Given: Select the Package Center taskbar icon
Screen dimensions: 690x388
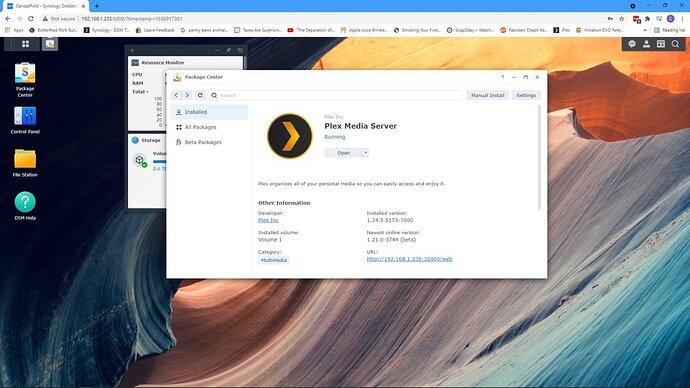Looking at the screenshot, I should [50, 44].
